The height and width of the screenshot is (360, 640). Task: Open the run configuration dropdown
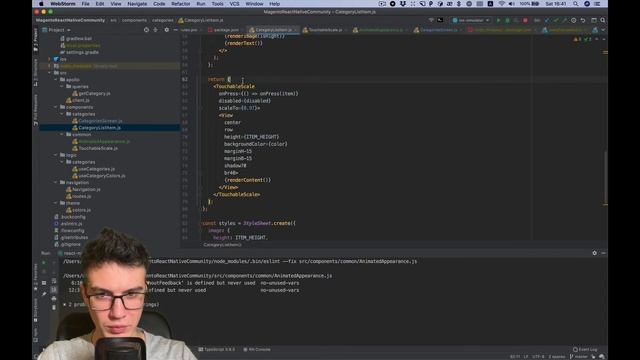pyautogui.click(x=471, y=20)
